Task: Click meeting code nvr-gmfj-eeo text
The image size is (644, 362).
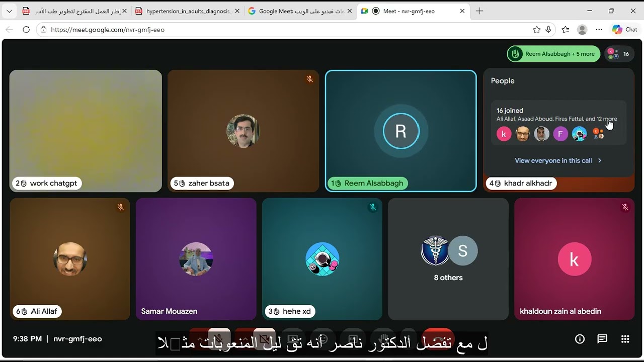Action: (x=77, y=339)
